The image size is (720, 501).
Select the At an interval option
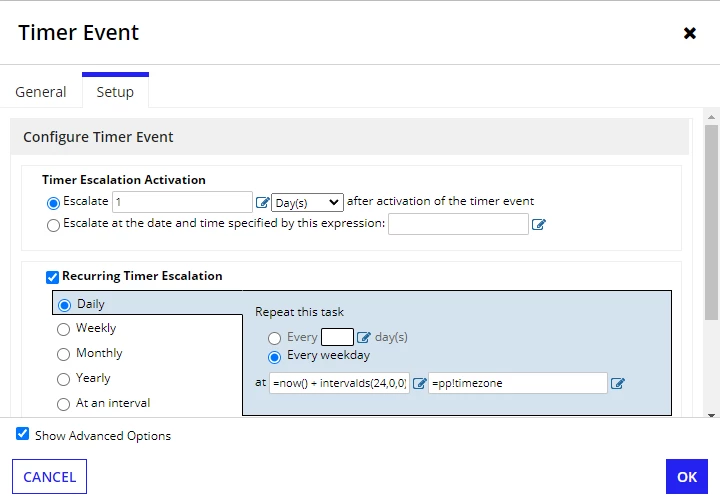[x=63, y=404]
